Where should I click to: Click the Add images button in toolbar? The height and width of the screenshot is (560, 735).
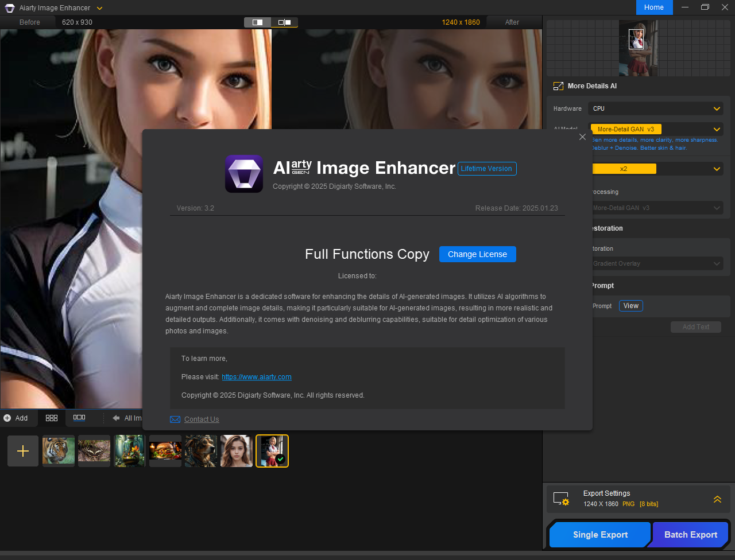pos(16,418)
